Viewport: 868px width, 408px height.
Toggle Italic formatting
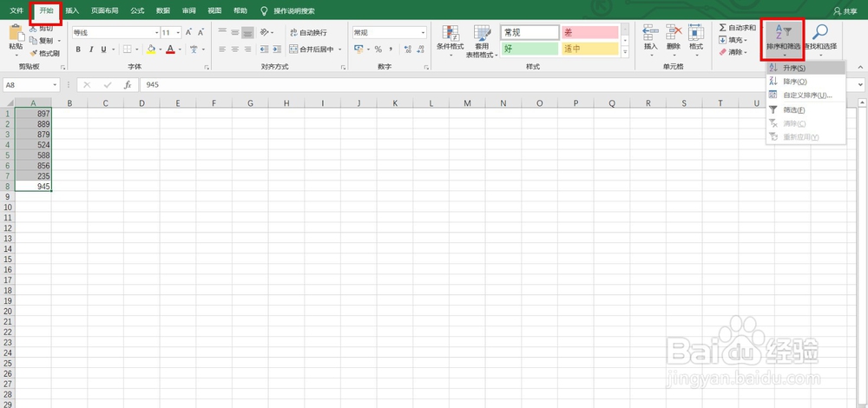pyautogui.click(x=91, y=49)
